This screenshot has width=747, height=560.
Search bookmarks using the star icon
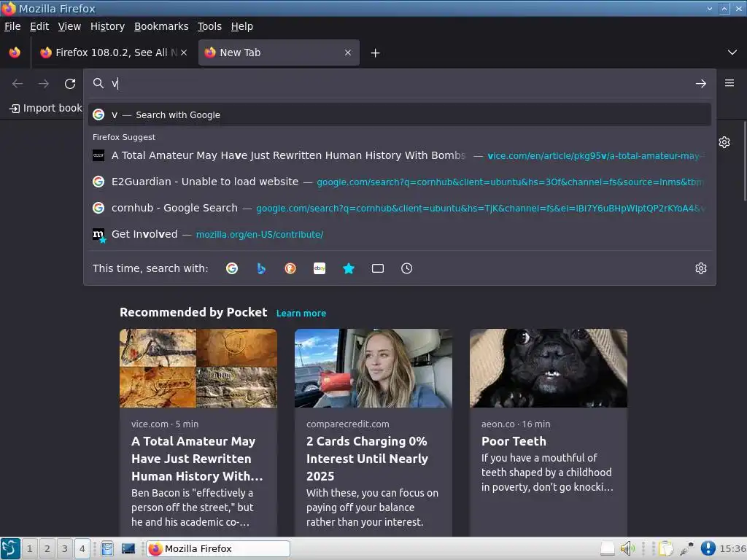tap(349, 268)
